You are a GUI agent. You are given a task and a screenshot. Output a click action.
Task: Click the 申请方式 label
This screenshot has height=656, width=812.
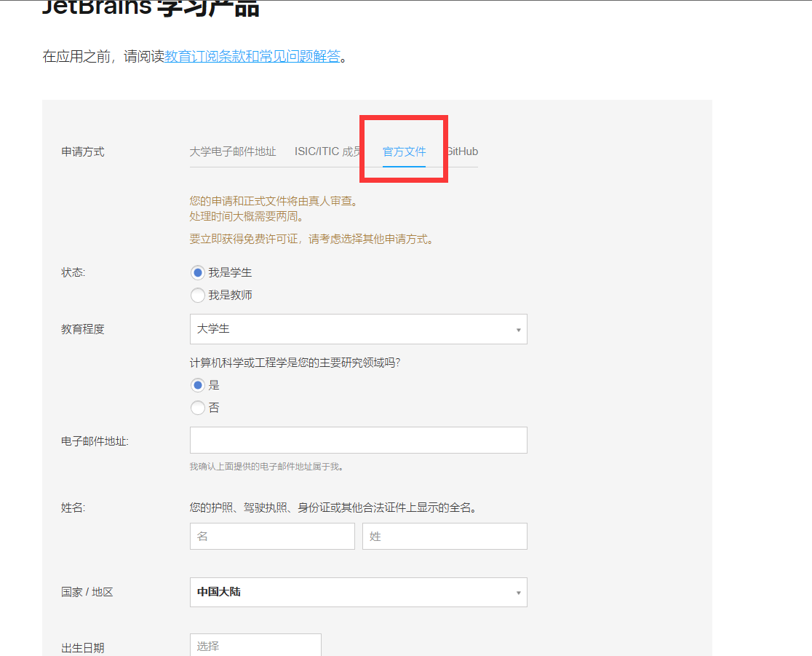(x=83, y=152)
